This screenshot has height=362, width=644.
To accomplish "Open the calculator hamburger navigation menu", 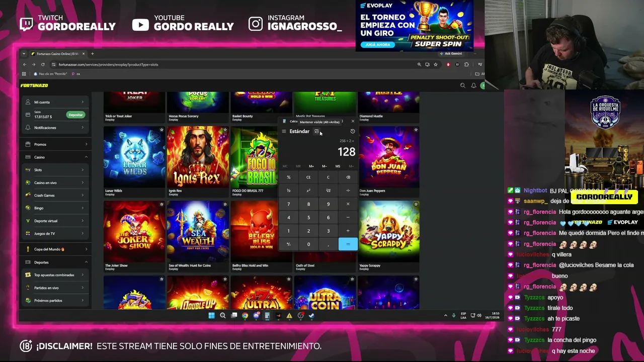I will point(284,131).
